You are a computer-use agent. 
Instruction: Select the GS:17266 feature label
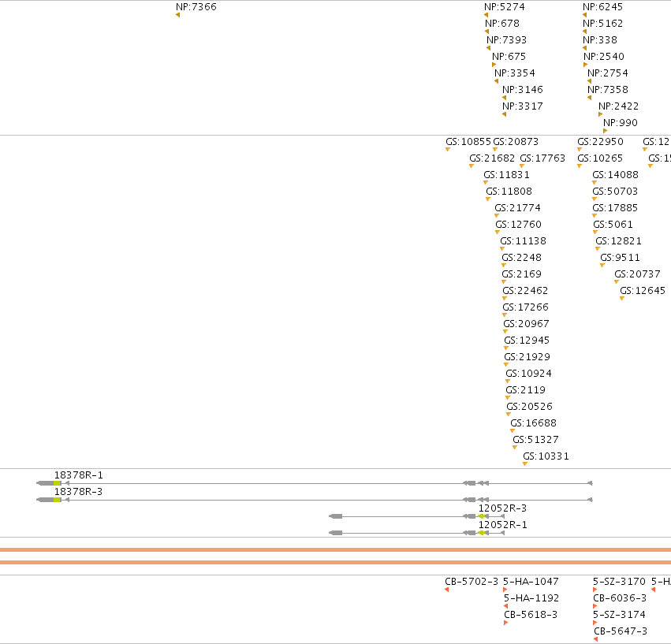click(x=525, y=307)
